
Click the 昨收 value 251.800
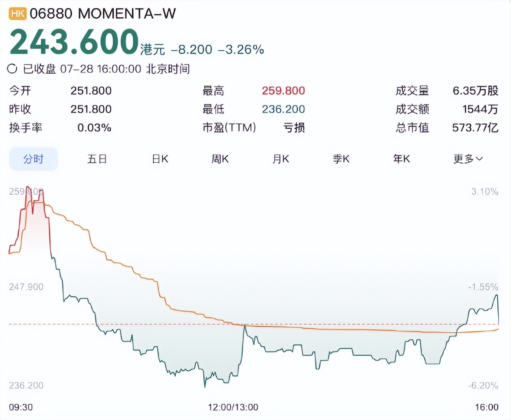[91, 109]
